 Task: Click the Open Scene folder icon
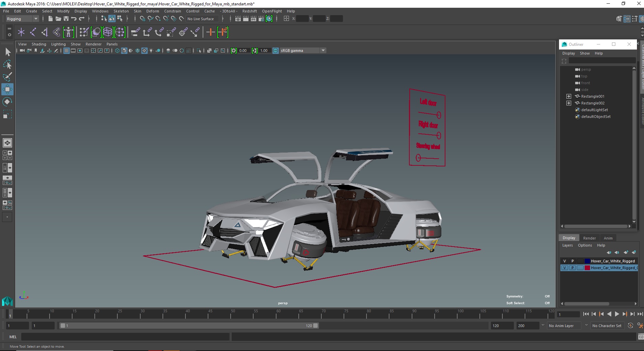click(58, 19)
